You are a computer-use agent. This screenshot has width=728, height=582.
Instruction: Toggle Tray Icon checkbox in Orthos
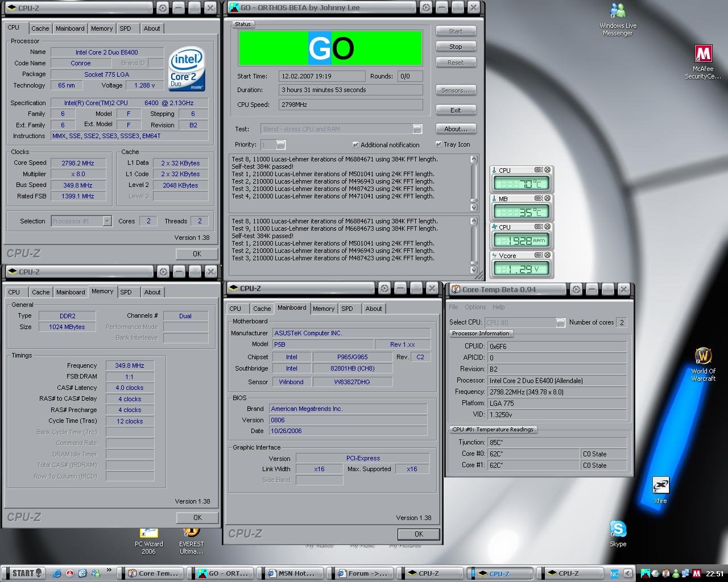(439, 144)
